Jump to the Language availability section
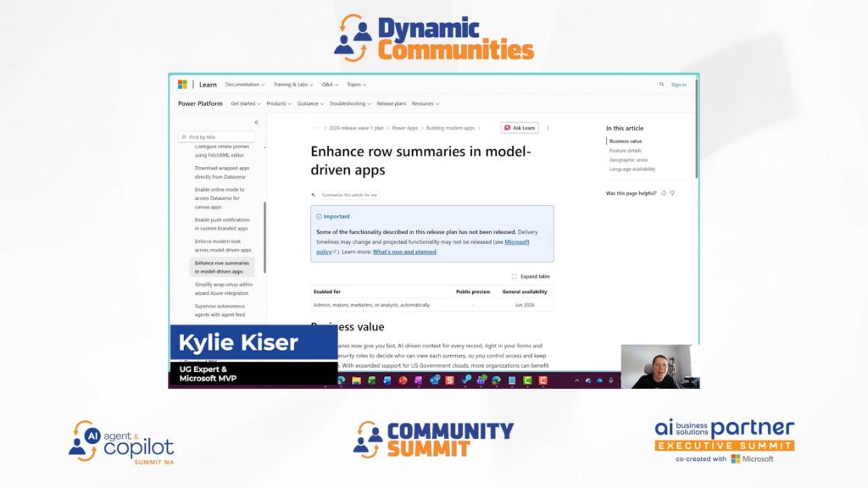This screenshot has width=868, height=488. 632,169
